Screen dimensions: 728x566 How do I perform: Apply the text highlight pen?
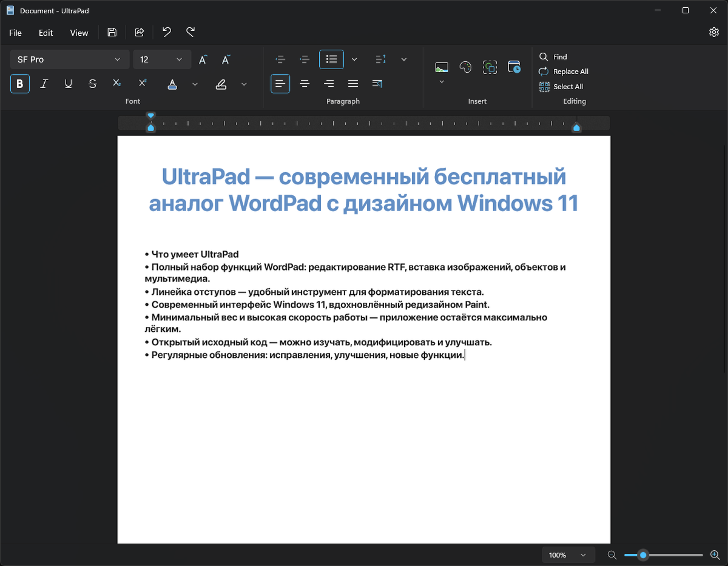click(x=221, y=84)
